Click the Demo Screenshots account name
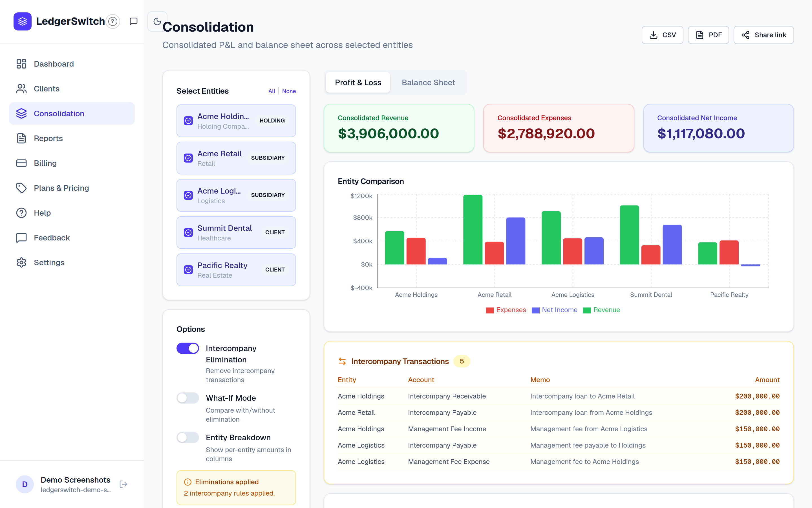Image resolution: width=812 pixels, height=508 pixels. click(x=76, y=480)
